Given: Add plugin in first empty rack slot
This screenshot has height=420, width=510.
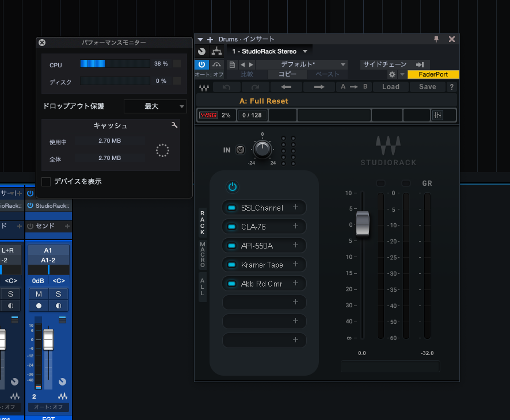Looking at the screenshot, I should coord(295,302).
